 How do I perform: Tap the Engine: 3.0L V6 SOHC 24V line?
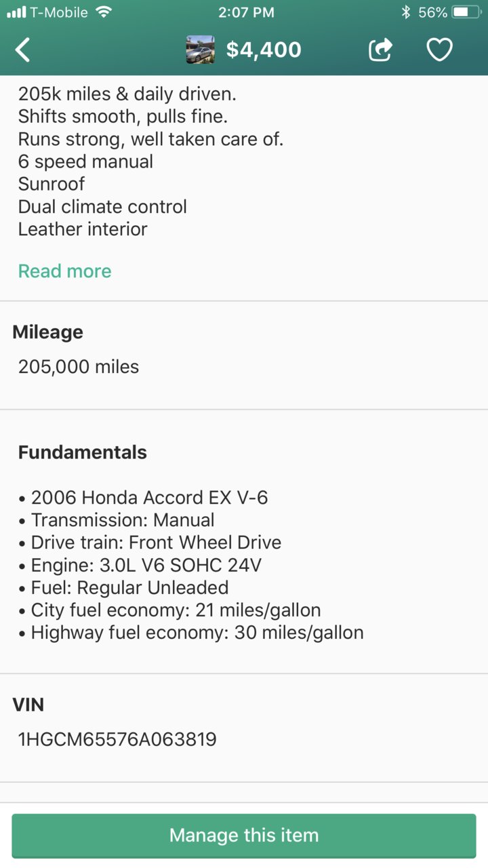click(x=140, y=565)
